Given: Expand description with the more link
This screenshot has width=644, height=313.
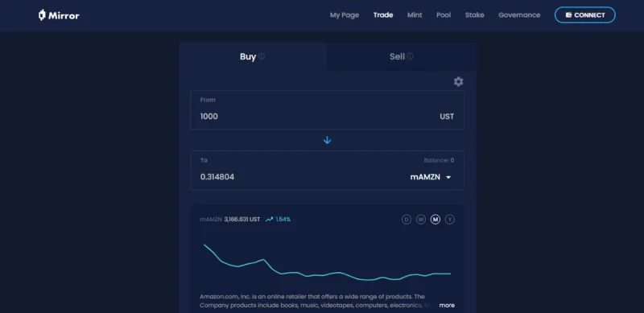Looking at the screenshot, I should point(447,305).
